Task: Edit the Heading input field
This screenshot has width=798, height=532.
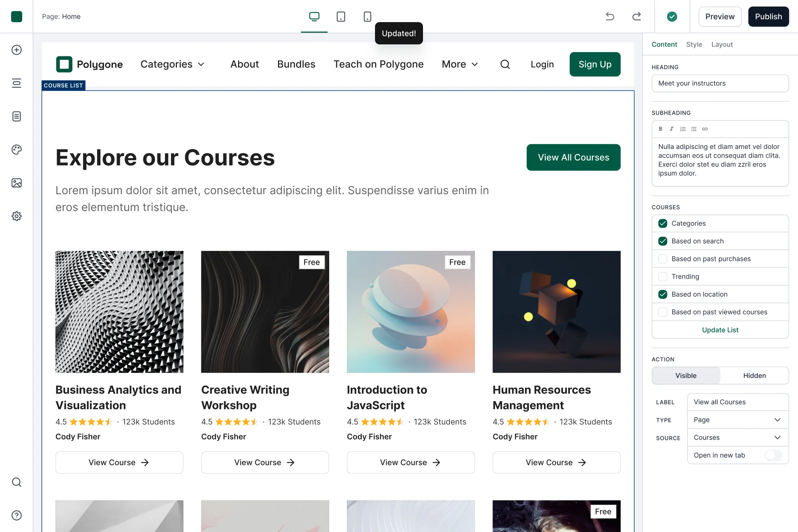Action: click(720, 83)
